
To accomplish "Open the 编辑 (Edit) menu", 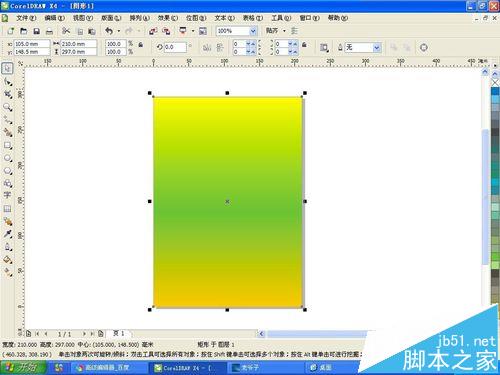I will [54, 18].
